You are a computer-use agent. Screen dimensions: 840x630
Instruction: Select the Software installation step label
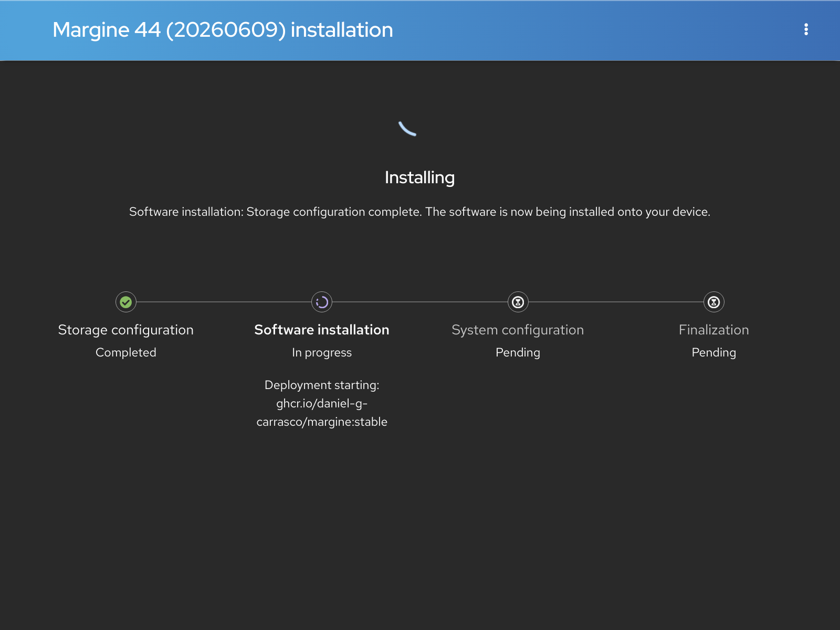point(322,330)
